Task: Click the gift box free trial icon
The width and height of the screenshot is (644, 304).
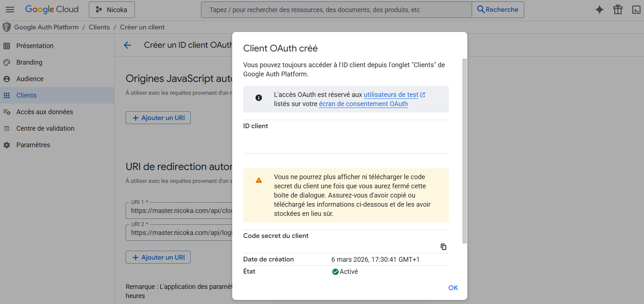Action: [x=618, y=10]
